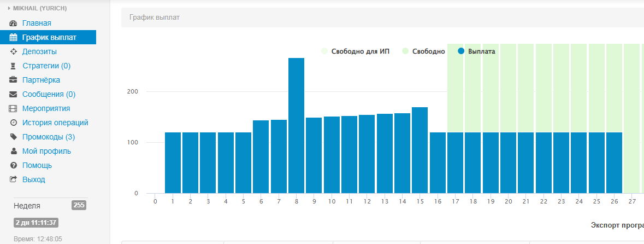Open the Помощь menu item
Screen dimensions: 644x244
[x=37, y=165]
